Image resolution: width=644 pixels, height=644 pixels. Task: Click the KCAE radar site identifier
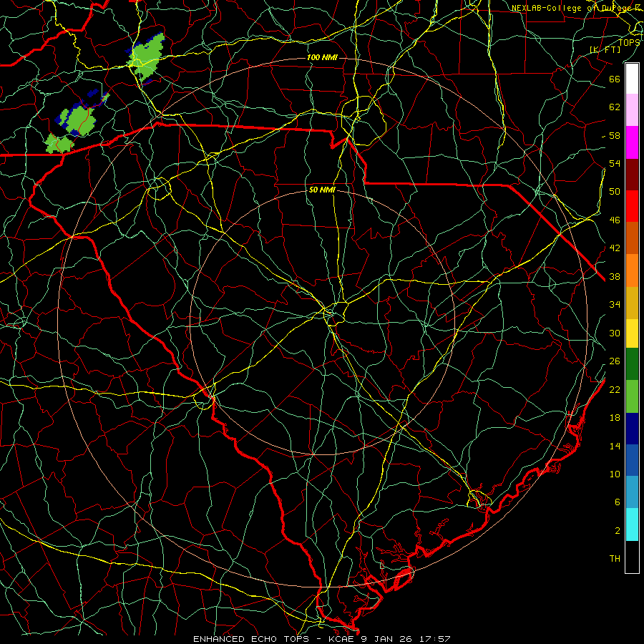(x=343, y=639)
